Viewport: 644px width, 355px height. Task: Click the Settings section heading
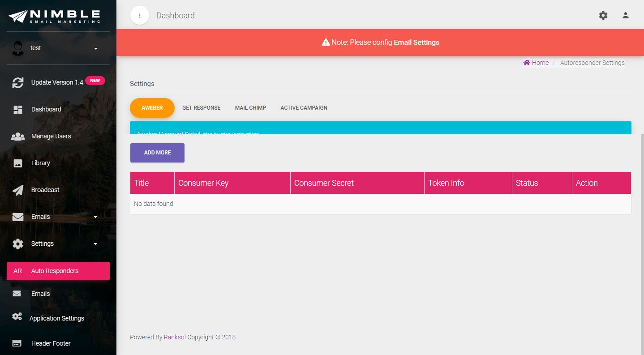coord(142,84)
